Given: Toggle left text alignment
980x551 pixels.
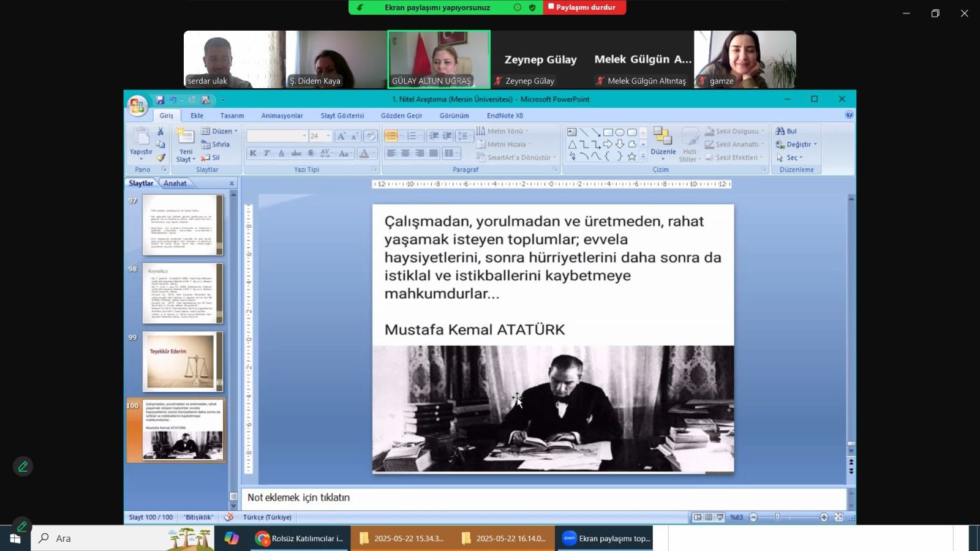Looking at the screenshot, I should click(391, 153).
